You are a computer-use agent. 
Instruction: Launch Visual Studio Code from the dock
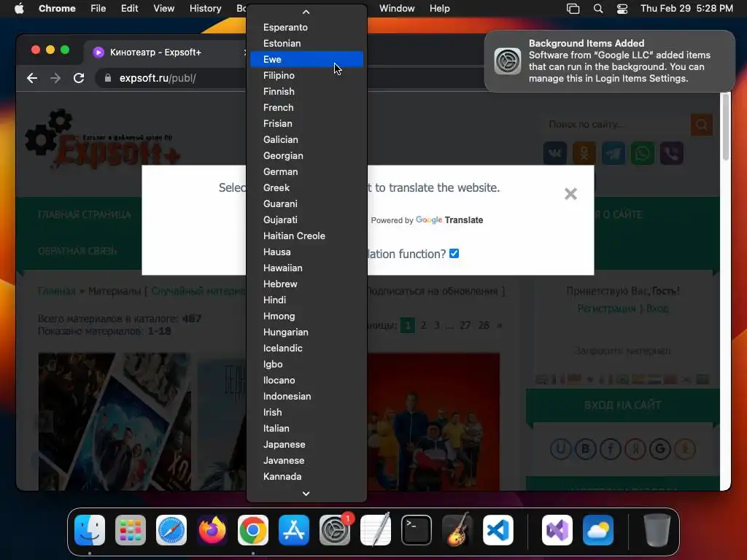tap(498, 529)
